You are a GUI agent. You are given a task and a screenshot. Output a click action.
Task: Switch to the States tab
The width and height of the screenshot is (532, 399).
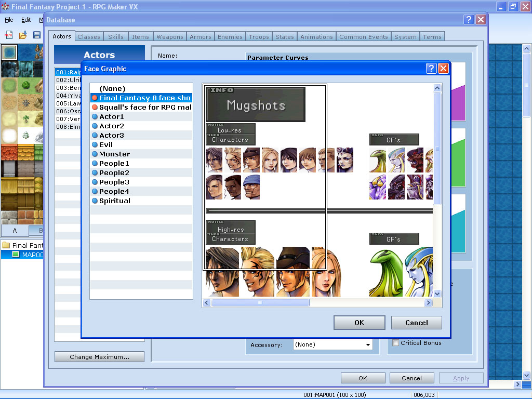[x=285, y=37]
